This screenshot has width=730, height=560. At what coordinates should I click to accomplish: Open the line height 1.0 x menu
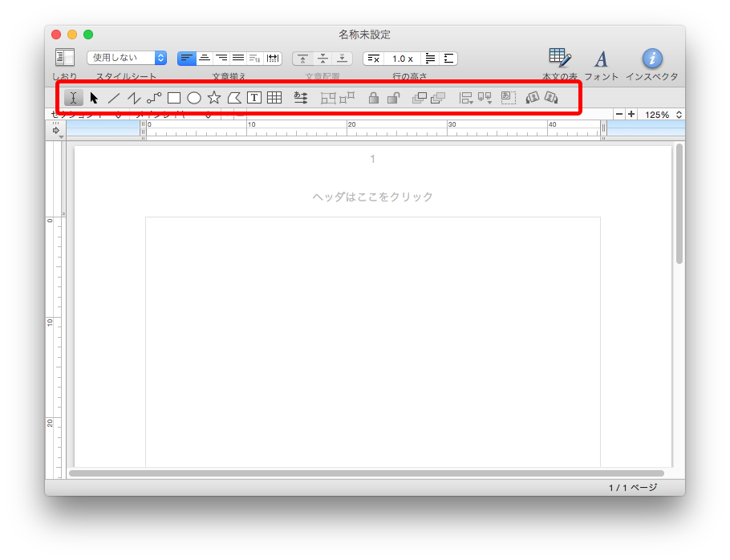coord(402,59)
